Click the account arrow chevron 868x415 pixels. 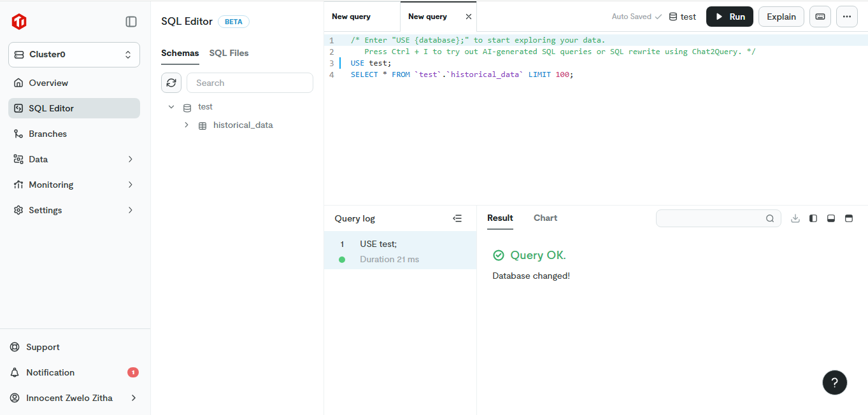pos(134,398)
